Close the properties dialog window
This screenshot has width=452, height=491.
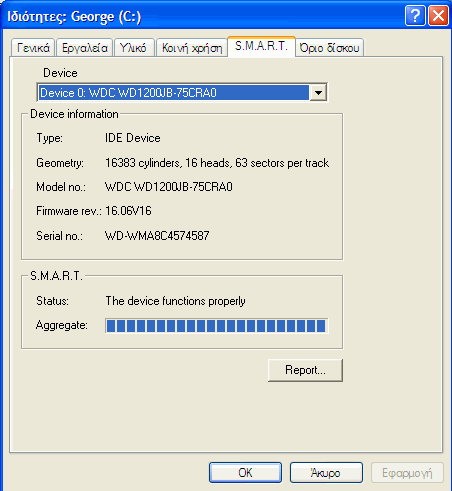pyautogui.click(x=438, y=15)
